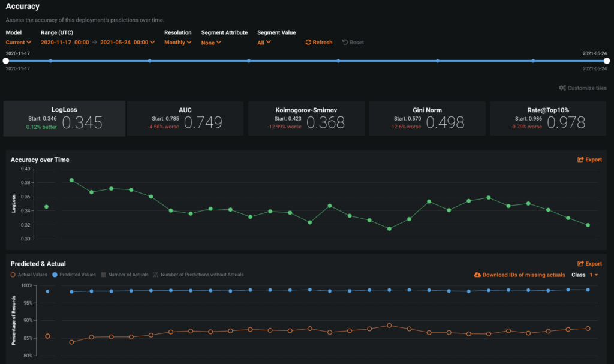Viewport: 614px width, 364px height.
Task: Toggle the Number of Actuals legend entry
Action: 125,275
